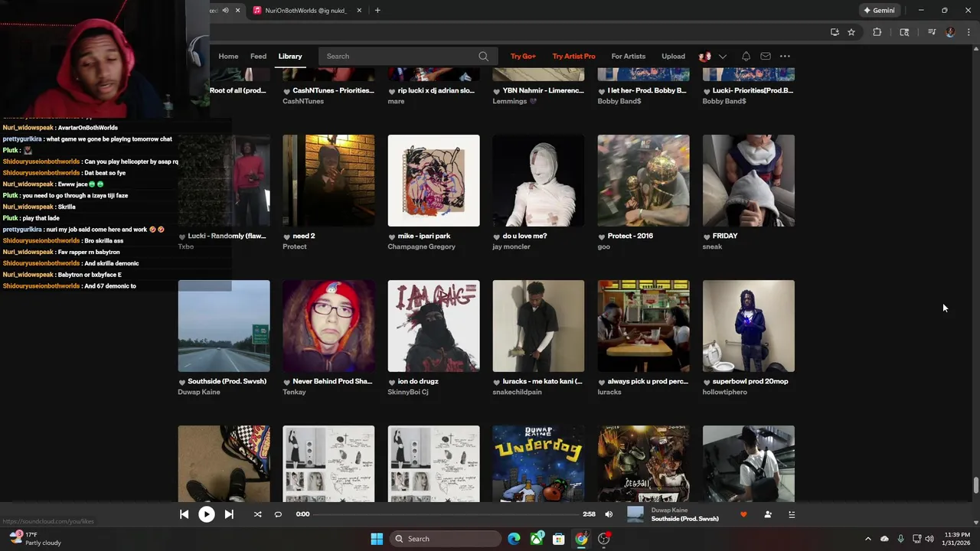This screenshot has height=551, width=980.
Task: Click the Try Artist Pro link
Action: click(573, 56)
